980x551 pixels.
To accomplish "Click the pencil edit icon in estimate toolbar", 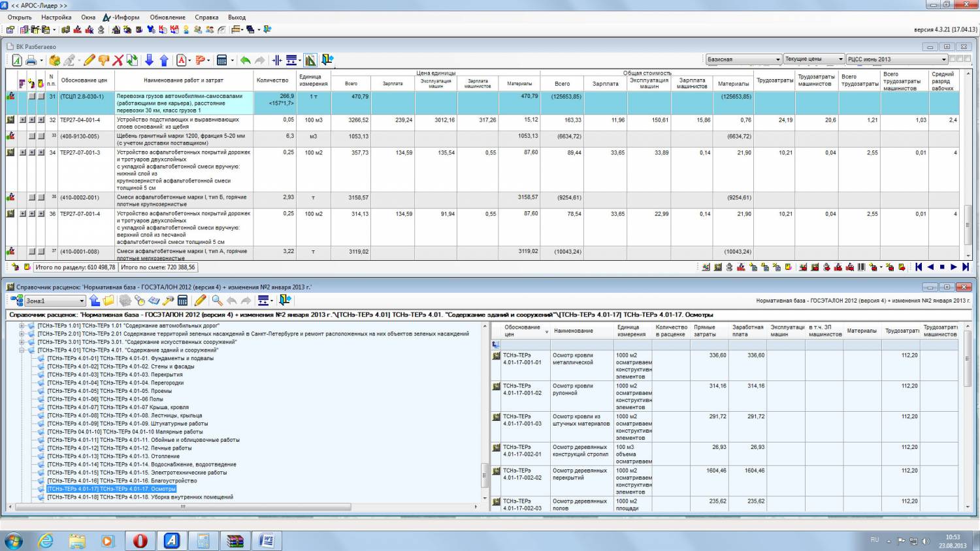I will tap(89, 60).
